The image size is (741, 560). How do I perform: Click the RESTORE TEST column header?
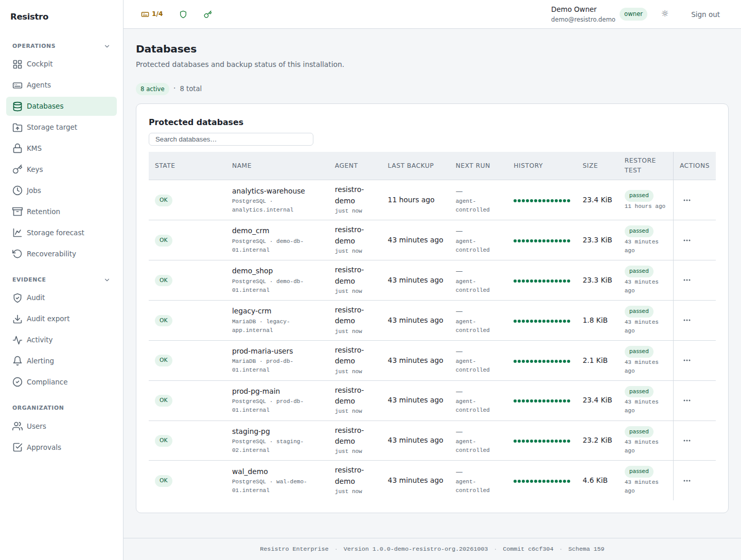[640, 165]
